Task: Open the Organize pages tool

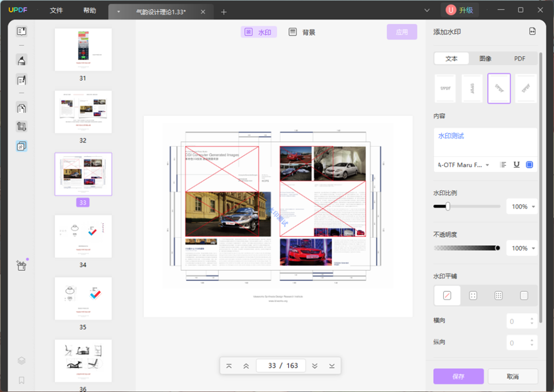Action: [22, 108]
